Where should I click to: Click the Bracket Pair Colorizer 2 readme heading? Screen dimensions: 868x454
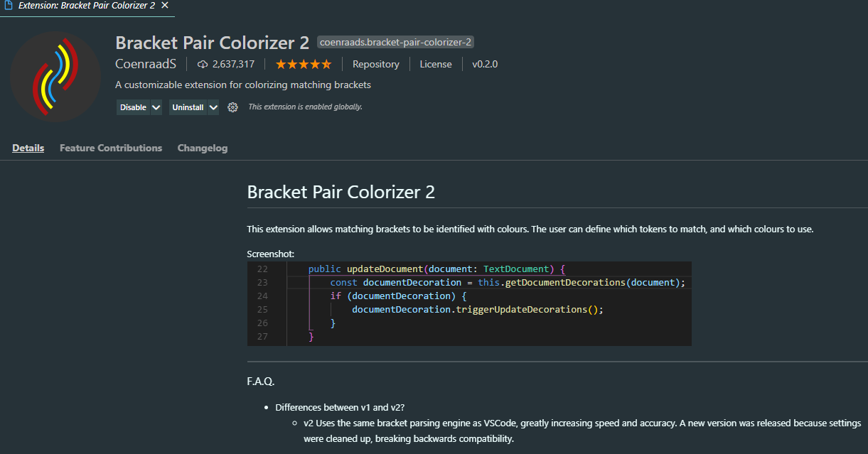[341, 192]
